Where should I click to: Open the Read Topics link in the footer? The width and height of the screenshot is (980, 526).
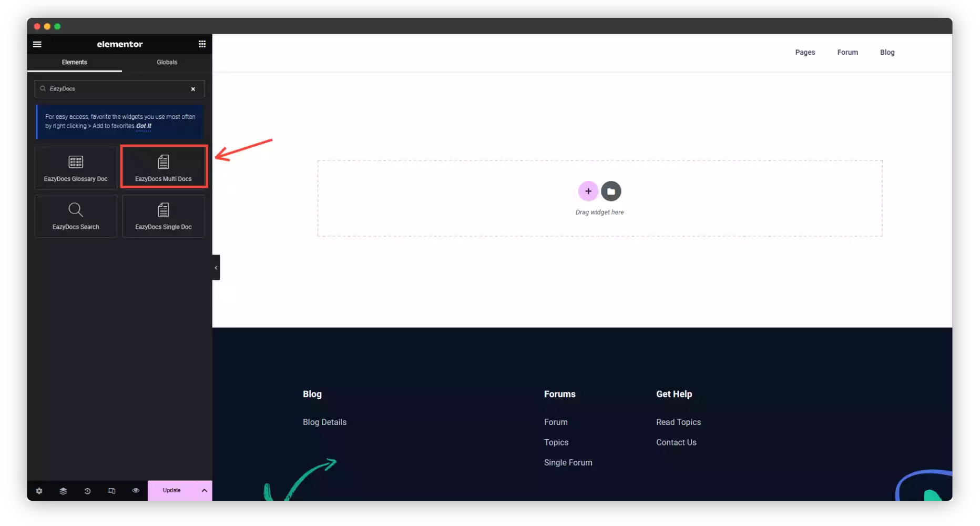coord(678,422)
